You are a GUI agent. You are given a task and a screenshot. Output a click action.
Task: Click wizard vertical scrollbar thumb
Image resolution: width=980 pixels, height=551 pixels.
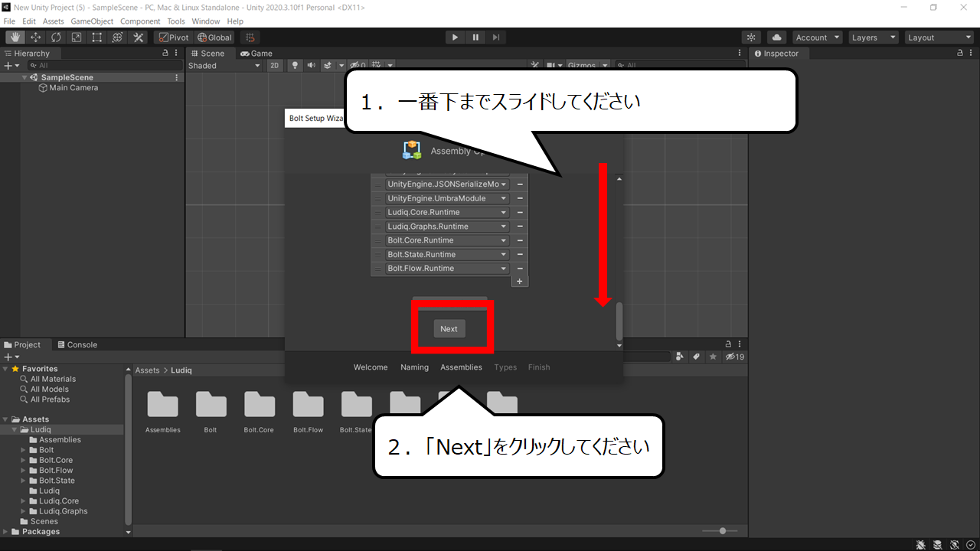point(619,321)
